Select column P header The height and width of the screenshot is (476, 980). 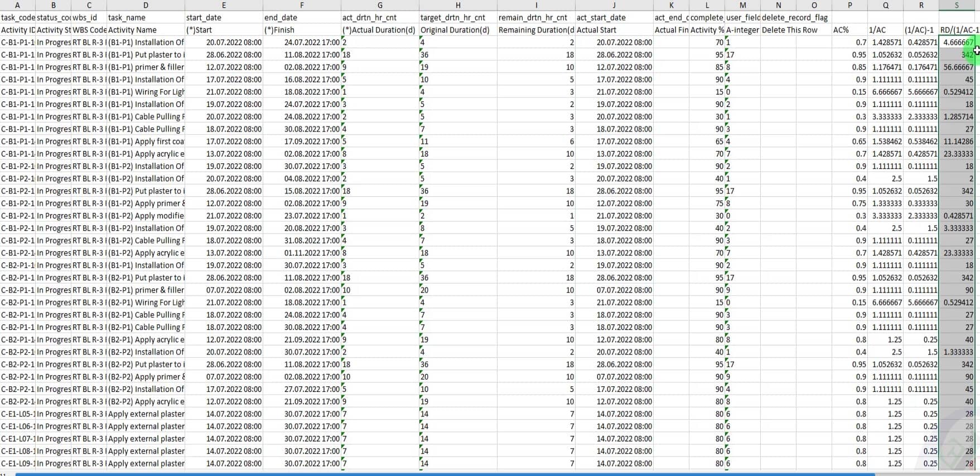coord(849,5)
